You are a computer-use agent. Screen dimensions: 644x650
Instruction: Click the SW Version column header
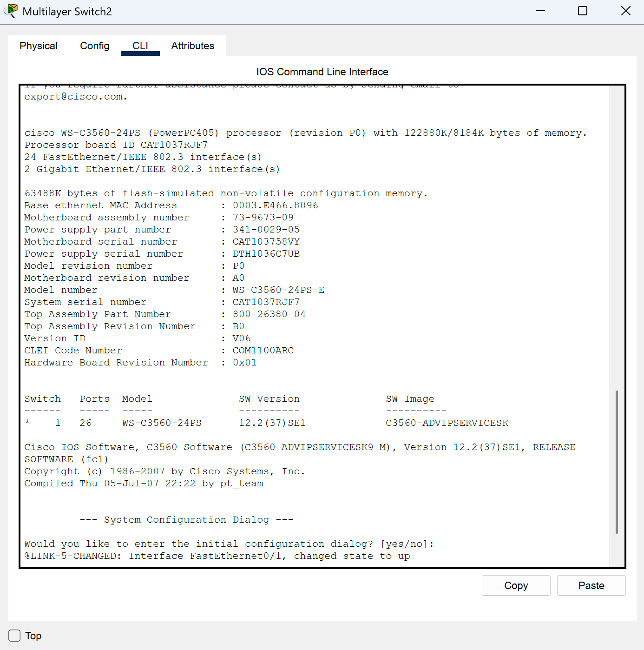coord(269,399)
